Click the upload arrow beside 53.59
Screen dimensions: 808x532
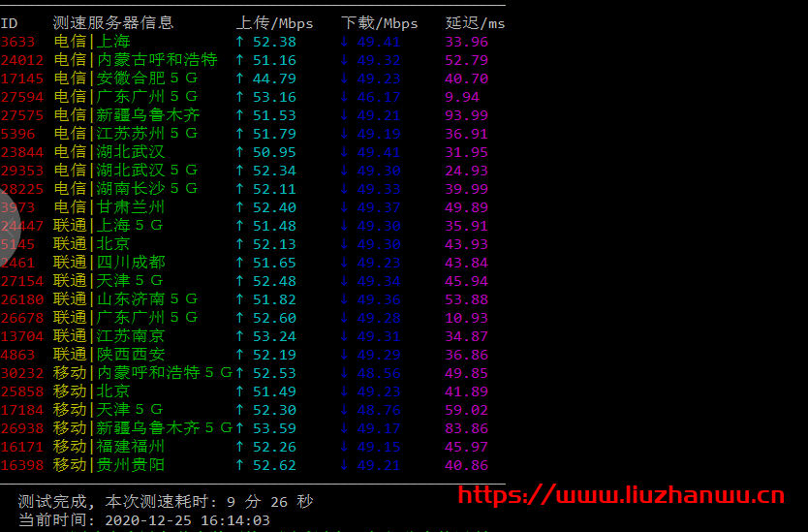click(239, 428)
